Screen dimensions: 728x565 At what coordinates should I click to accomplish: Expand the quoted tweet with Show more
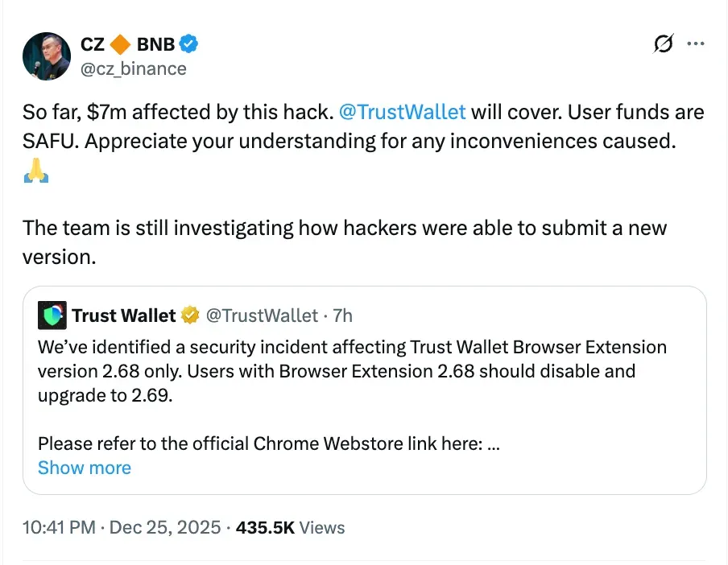pos(84,468)
